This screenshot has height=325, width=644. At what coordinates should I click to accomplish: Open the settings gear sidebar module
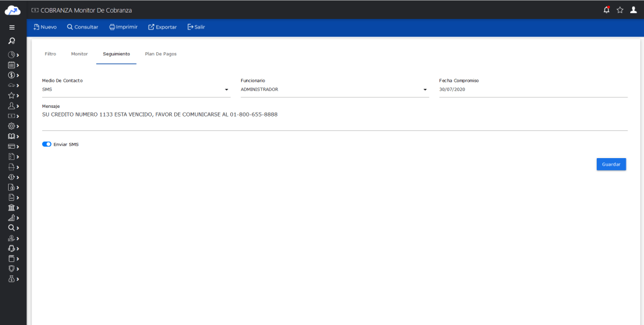click(12, 126)
